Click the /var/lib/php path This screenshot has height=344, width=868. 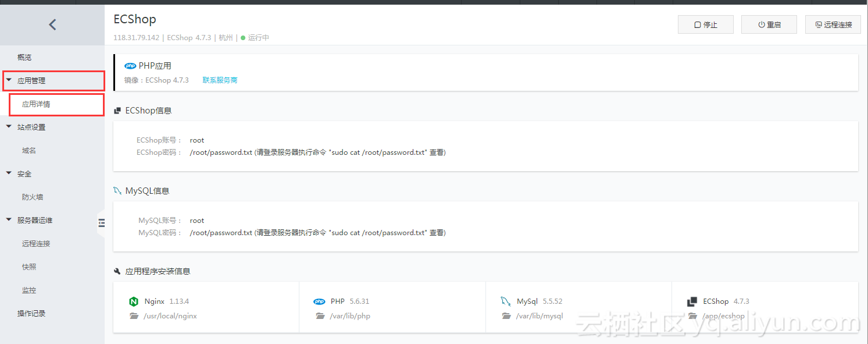point(350,316)
